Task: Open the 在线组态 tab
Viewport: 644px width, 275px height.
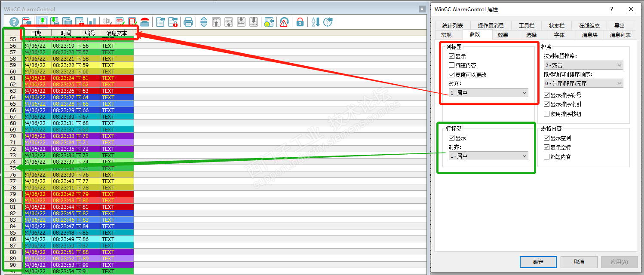Action: pyautogui.click(x=589, y=26)
